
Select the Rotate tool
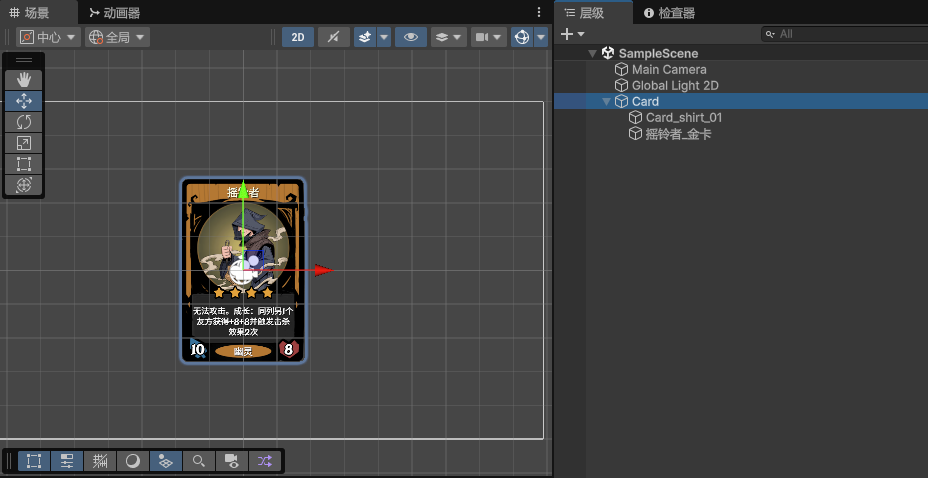tap(24, 122)
